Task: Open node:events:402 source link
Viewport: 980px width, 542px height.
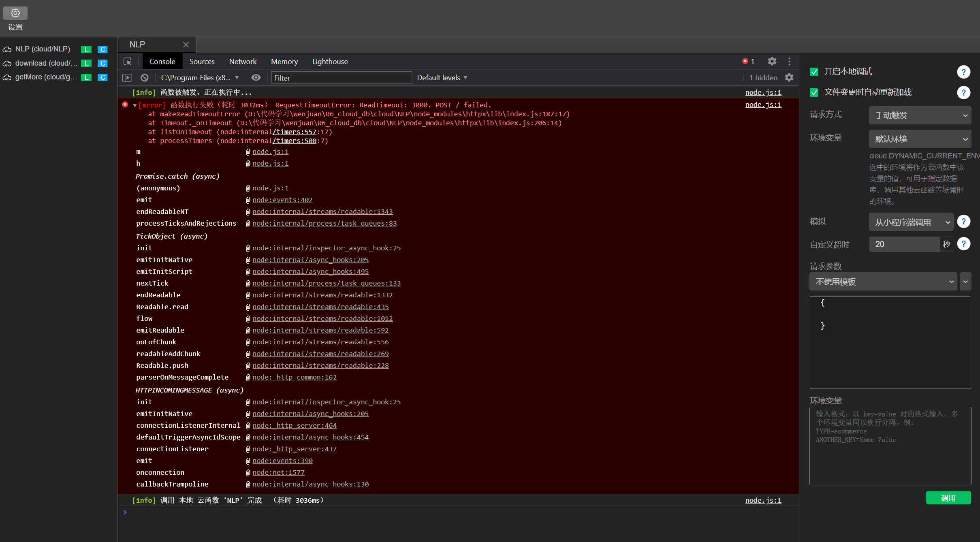Action: click(282, 200)
